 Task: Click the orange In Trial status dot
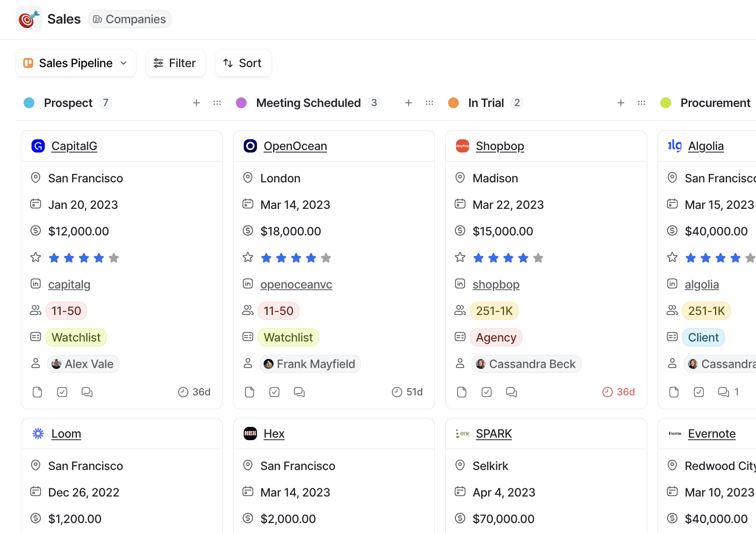[453, 103]
